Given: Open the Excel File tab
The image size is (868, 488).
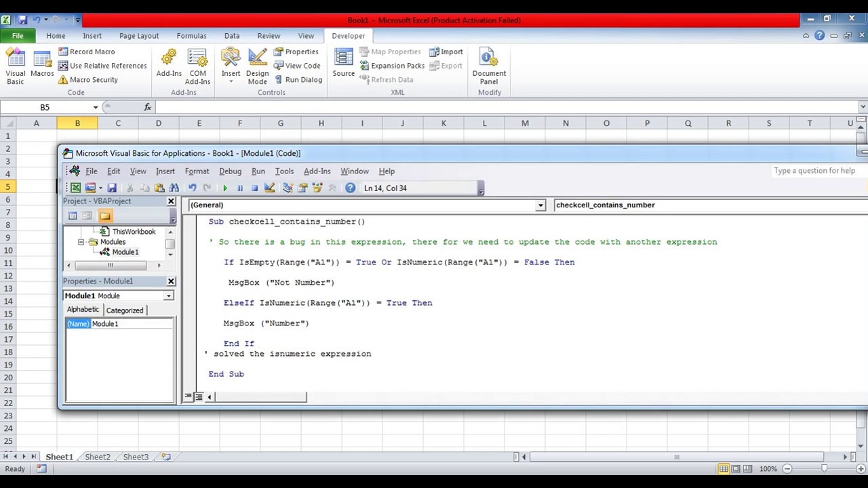Looking at the screenshot, I should 18,36.
